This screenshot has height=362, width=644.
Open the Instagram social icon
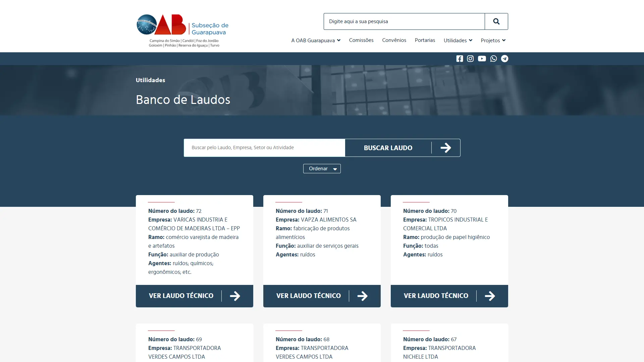point(470,59)
